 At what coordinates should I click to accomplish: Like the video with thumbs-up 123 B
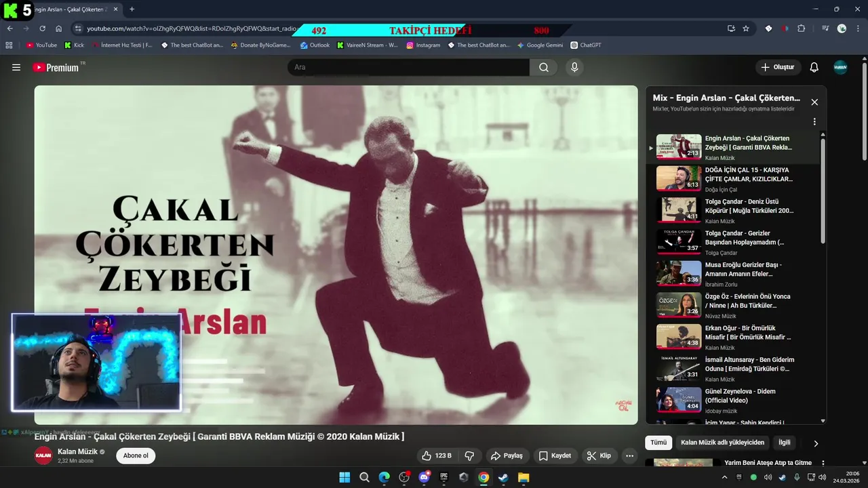[436, 455]
